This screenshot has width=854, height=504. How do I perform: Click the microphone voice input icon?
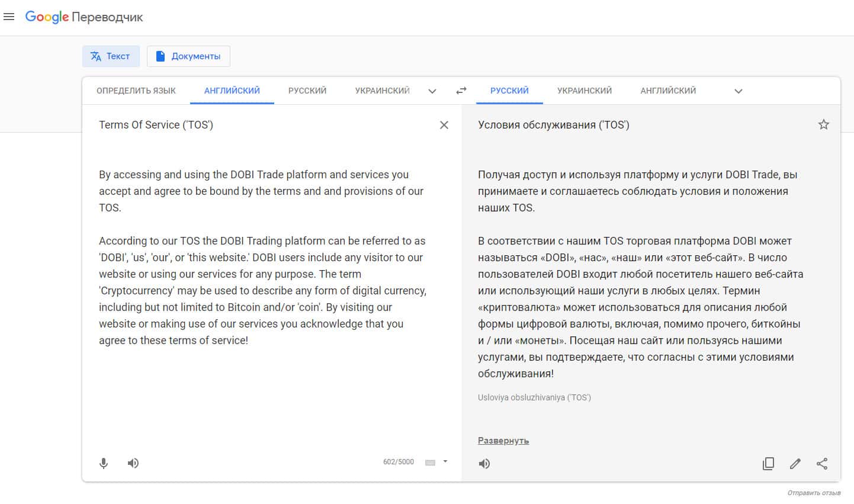click(104, 463)
